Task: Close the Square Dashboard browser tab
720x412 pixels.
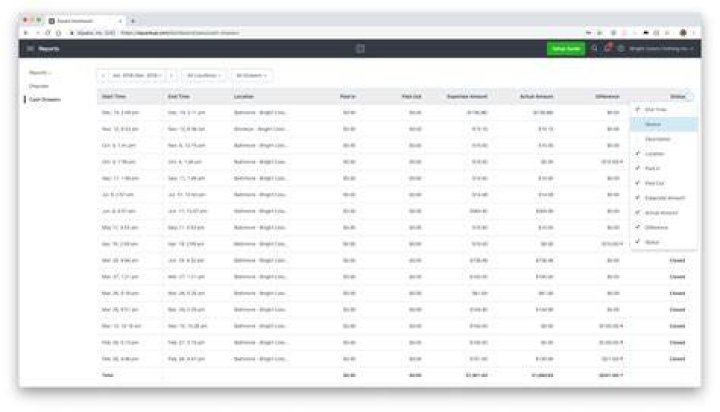Action: tap(120, 21)
